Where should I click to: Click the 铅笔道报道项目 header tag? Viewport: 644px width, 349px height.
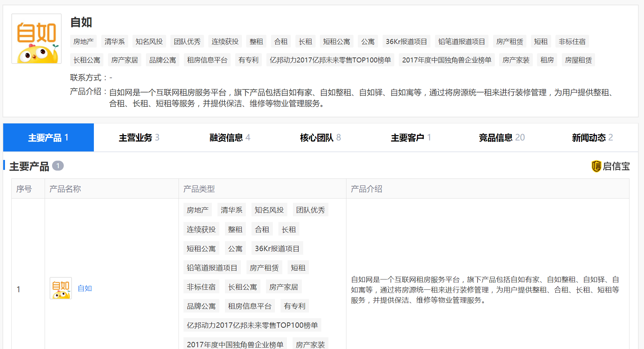[x=462, y=41]
